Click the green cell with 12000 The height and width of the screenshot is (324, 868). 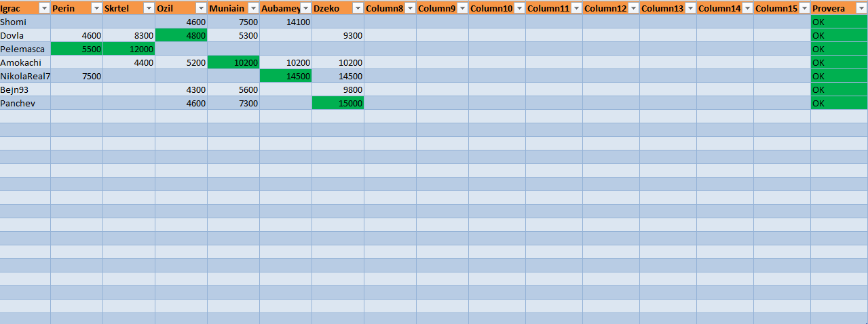[129, 49]
